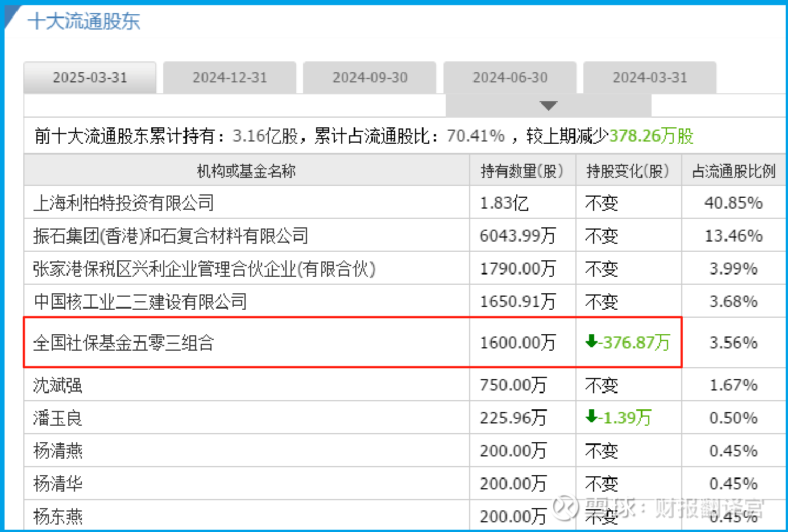Open 上海利柏特投资有限公司 shareholder entry
The width and height of the screenshot is (788, 532).
coord(123,203)
